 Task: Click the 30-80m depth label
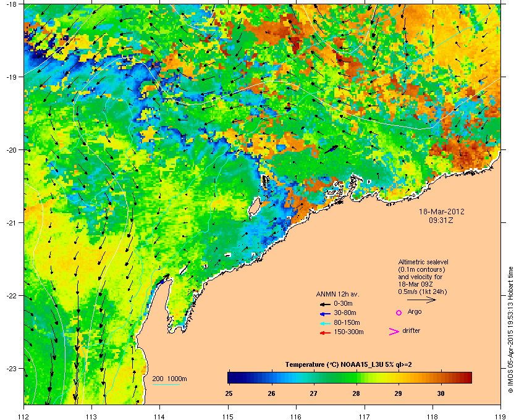tap(345, 313)
